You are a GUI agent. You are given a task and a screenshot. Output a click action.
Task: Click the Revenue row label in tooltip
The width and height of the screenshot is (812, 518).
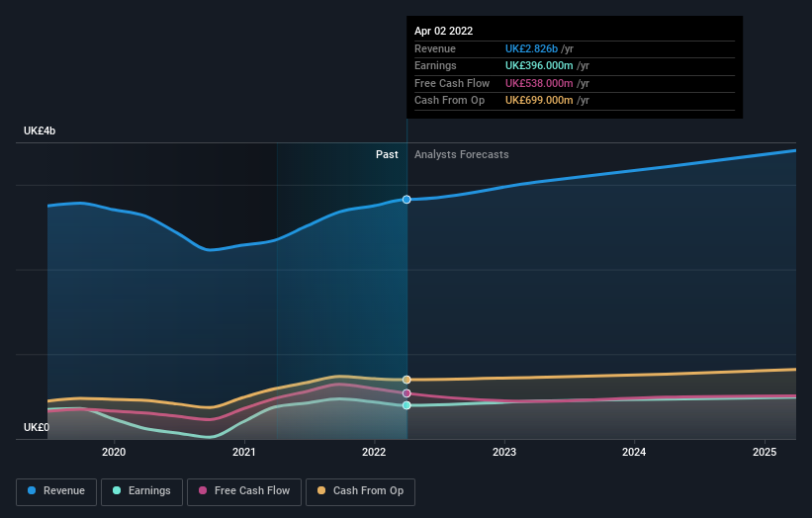click(x=435, y=48)
